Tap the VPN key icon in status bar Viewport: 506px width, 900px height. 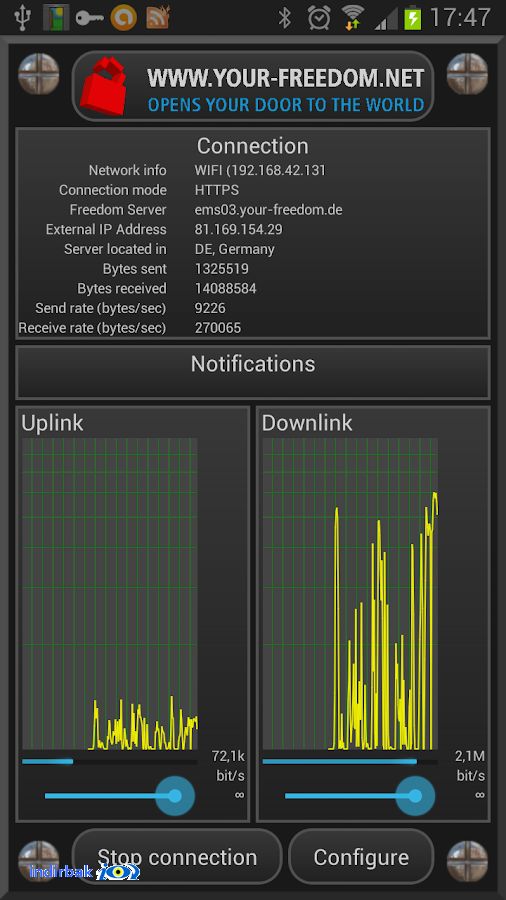tap(90, 18)
